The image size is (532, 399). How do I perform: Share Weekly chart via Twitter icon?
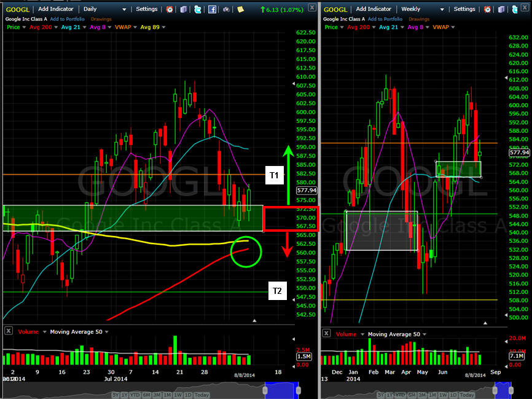[515, 9]
